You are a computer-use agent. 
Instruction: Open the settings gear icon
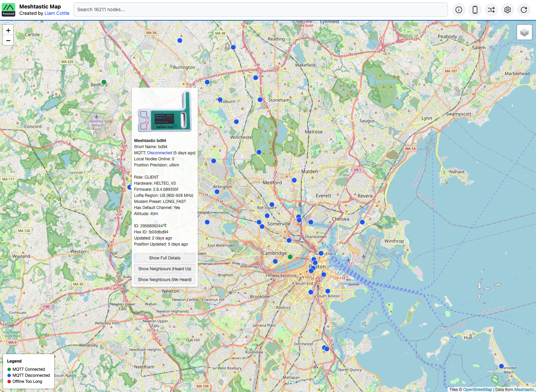click(x=508, y=10)
